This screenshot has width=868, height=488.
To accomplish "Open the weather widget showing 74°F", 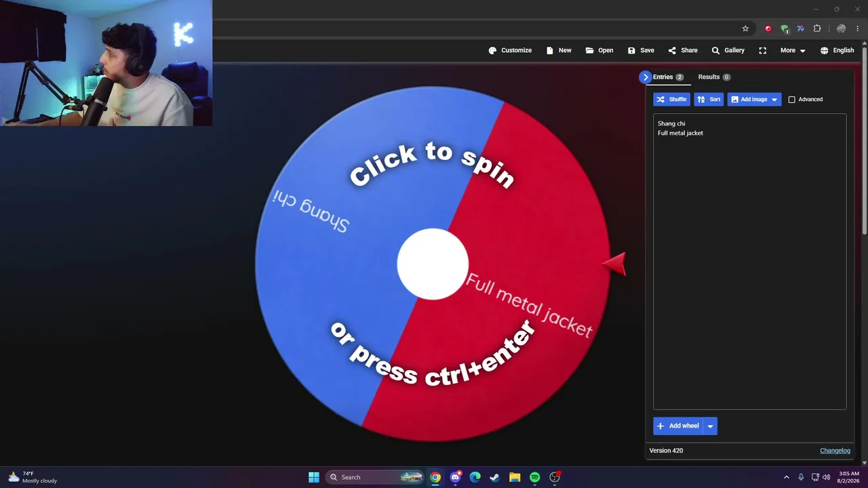I will click(x=33, y=477).
